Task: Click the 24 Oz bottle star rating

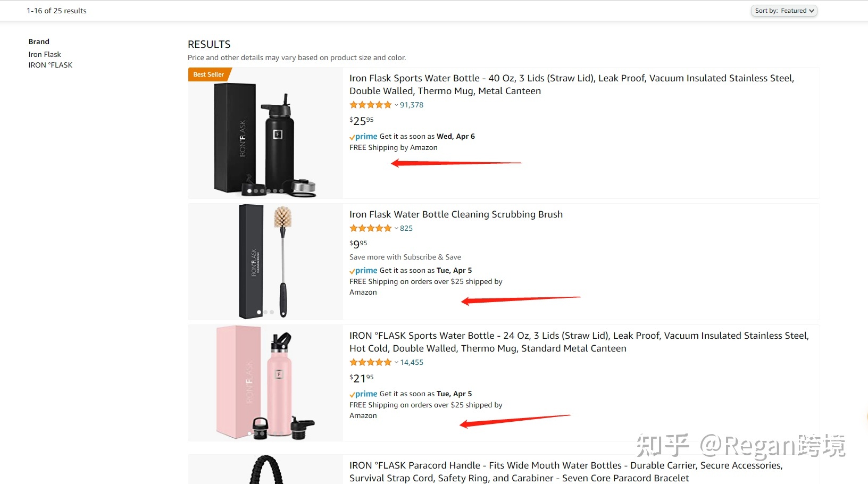Action: click(370, 362)
